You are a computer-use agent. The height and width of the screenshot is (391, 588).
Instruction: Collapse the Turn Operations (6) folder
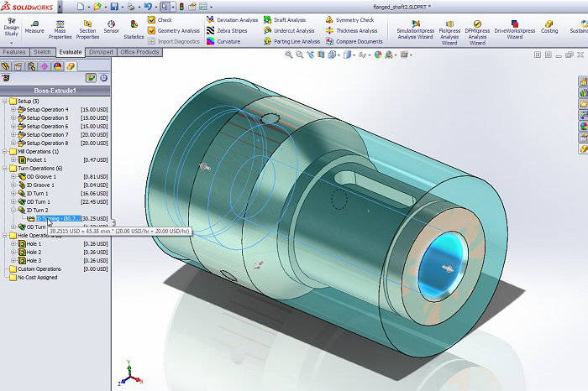pos(4,168)
